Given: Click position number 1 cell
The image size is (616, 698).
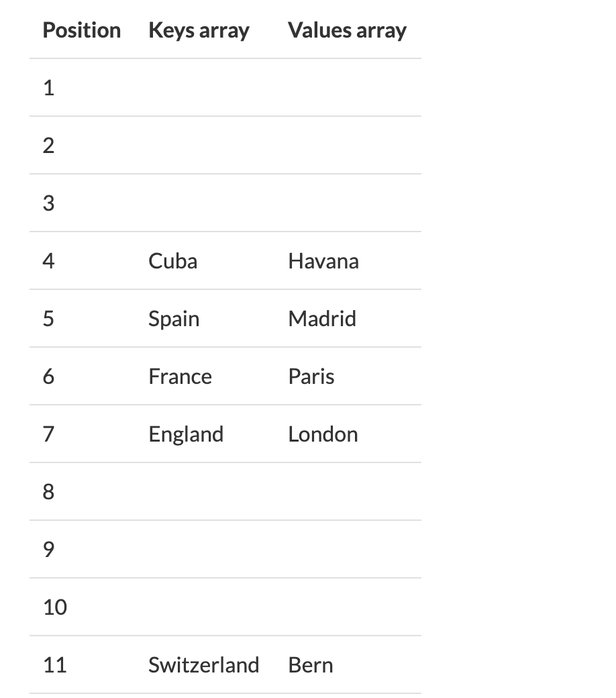Looking at the screenshot, I should [x=49, y=88].
